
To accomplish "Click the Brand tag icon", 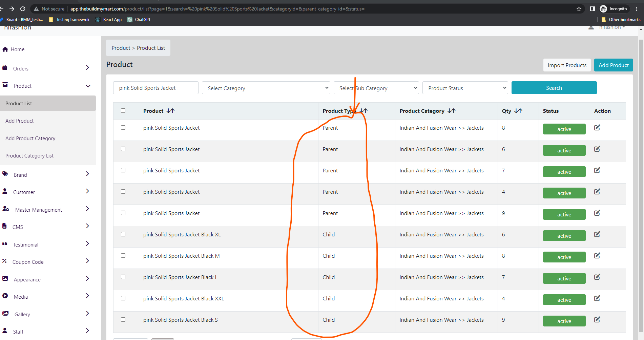I will [x=5, y=174].
